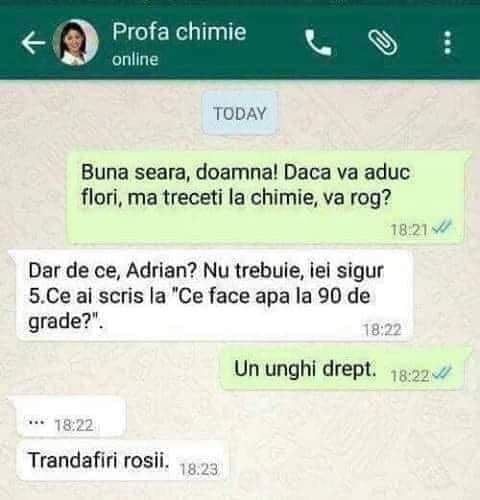Tap the 18:23 timestamp
Viewport: 480px width, 500px height.
(199, 469)
